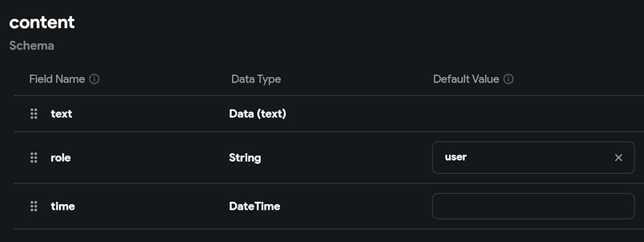Screen dimensions: 644x242
Task: Click the blank default value cell of text row
Action: 533,114
